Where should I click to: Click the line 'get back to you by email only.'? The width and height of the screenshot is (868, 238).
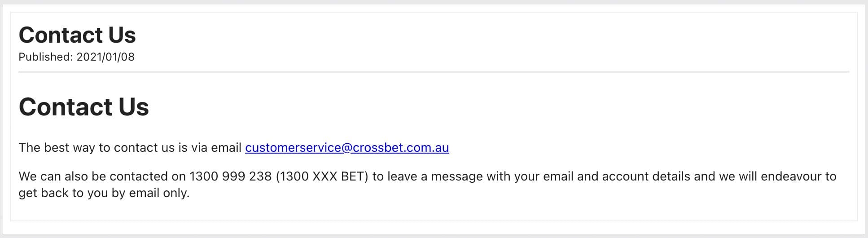104,193
